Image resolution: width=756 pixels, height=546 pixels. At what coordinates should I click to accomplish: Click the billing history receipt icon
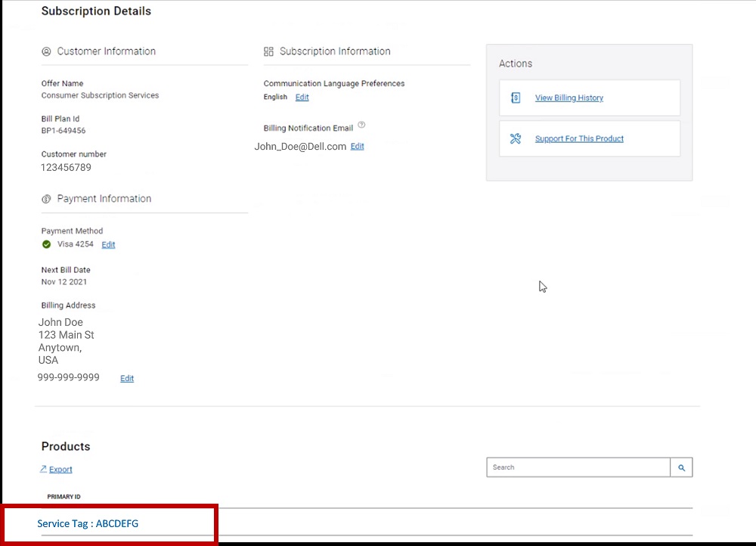pos(516,98)
